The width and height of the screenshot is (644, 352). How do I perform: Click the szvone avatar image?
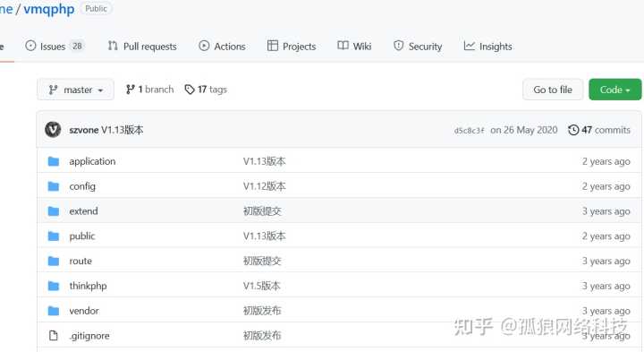(53, 130)
